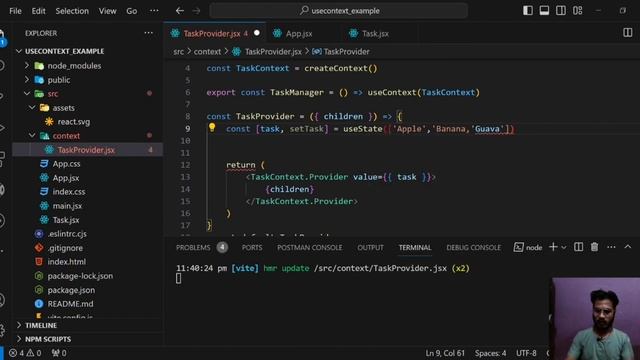The image size is (640, 360).
Task: Split the editor to the right
Action: [628, 33]
